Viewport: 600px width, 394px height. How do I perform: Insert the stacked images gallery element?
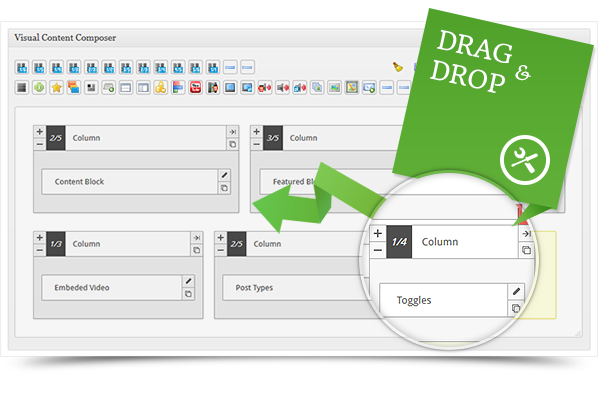317,88
